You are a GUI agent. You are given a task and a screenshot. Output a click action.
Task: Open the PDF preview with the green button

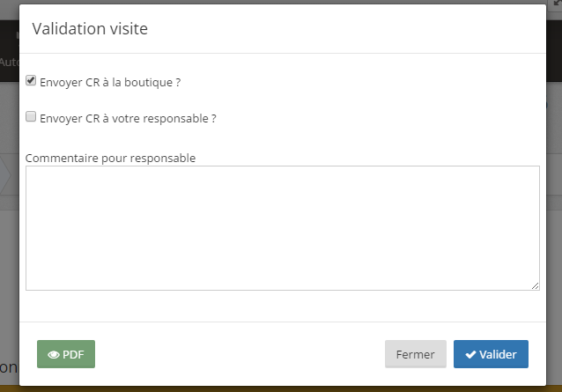66,354
